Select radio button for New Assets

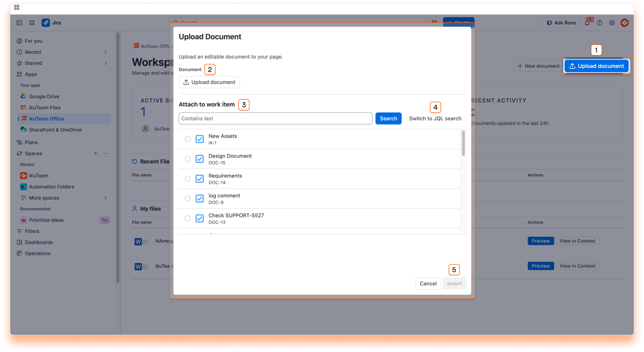click(x=187, y=139)
